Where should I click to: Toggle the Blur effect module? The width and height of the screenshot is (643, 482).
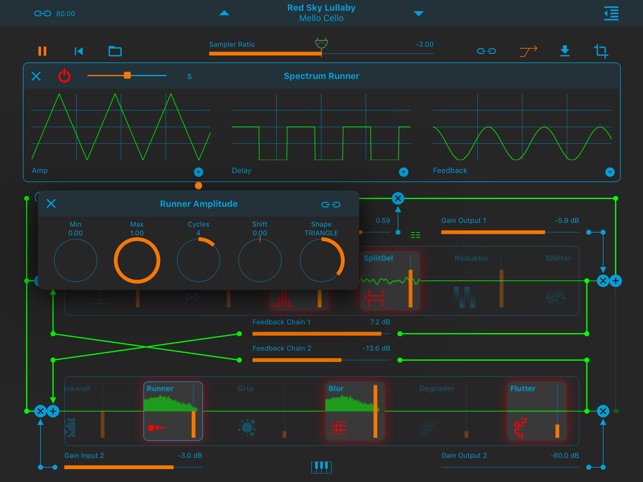355,411
